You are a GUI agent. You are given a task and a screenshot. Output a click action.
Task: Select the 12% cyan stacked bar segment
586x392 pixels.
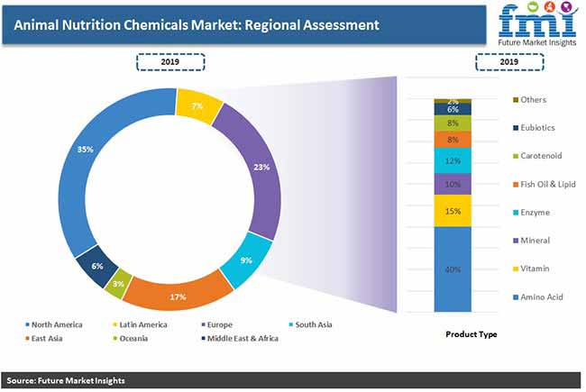(x=453, y=160)
